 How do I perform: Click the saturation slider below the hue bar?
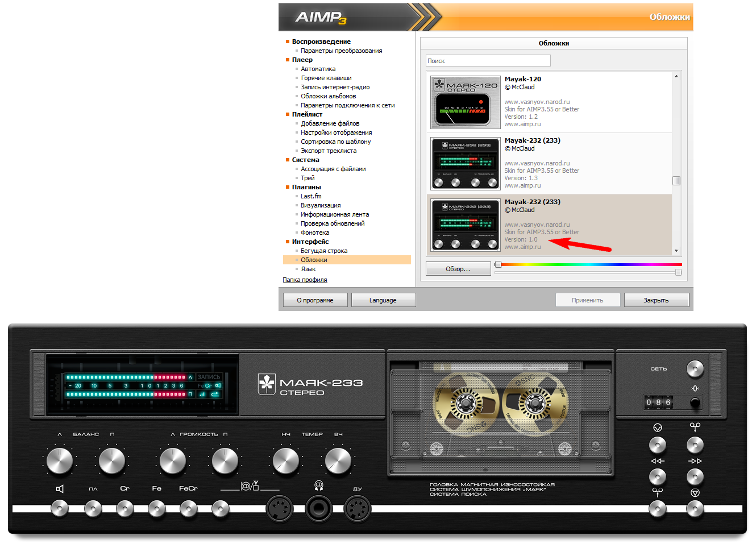pyautogui.click(x=588, y=272)
